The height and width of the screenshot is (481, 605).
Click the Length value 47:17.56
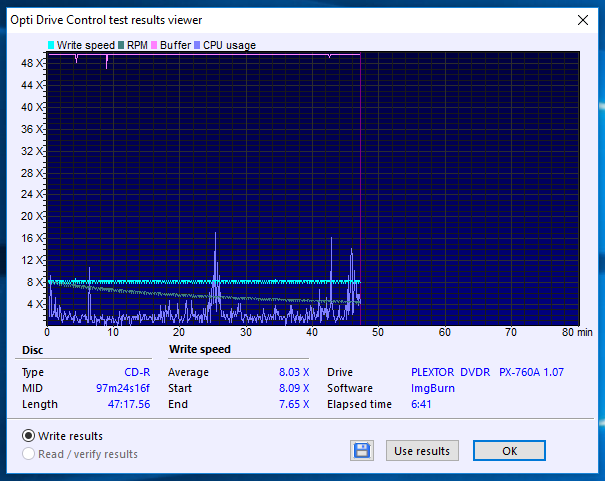(129, 404)
